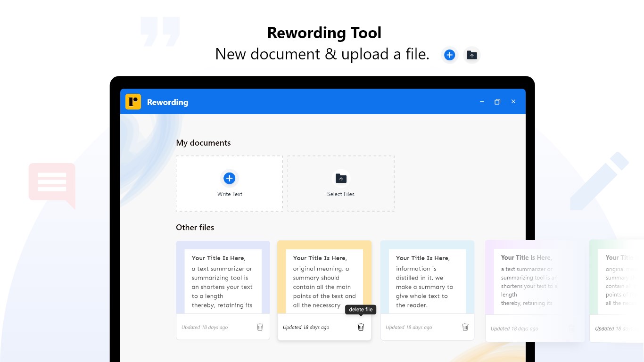The width and height of the screenshot is (644, 362).
Task: Click the Write Text label
Action: click(x=230, y=194)
